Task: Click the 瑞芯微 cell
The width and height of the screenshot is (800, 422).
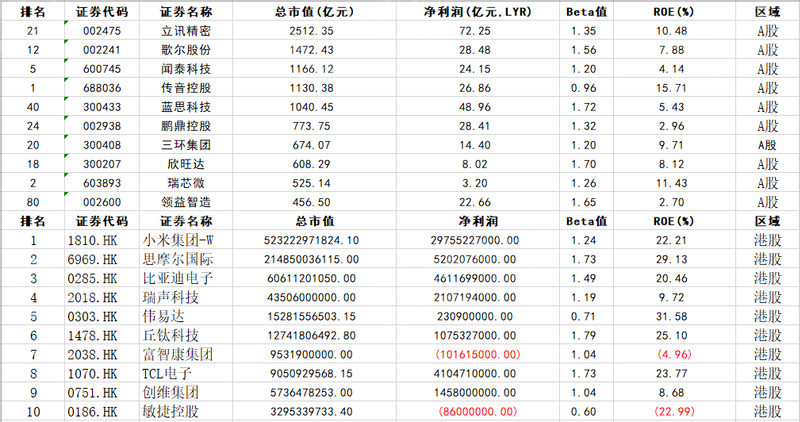Action: (186, 183)
